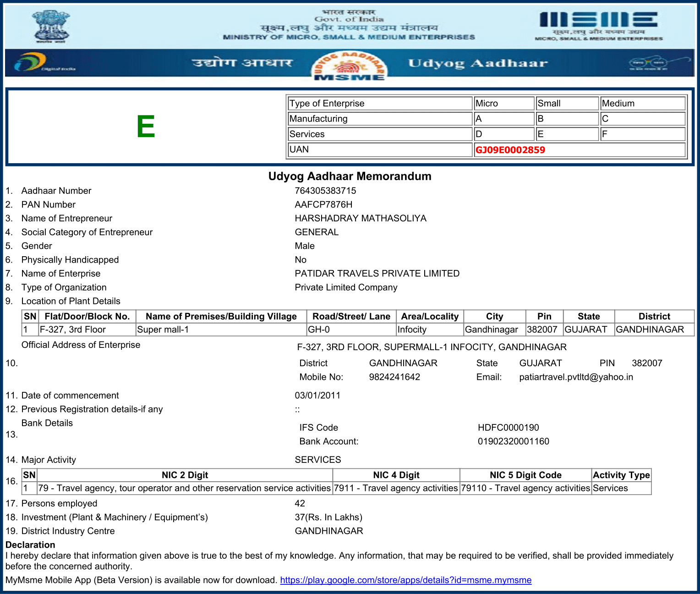Viewport: 700px width, 594px height.
Task: Select PAN number AAFCP7876H
Action: point(323,204)
